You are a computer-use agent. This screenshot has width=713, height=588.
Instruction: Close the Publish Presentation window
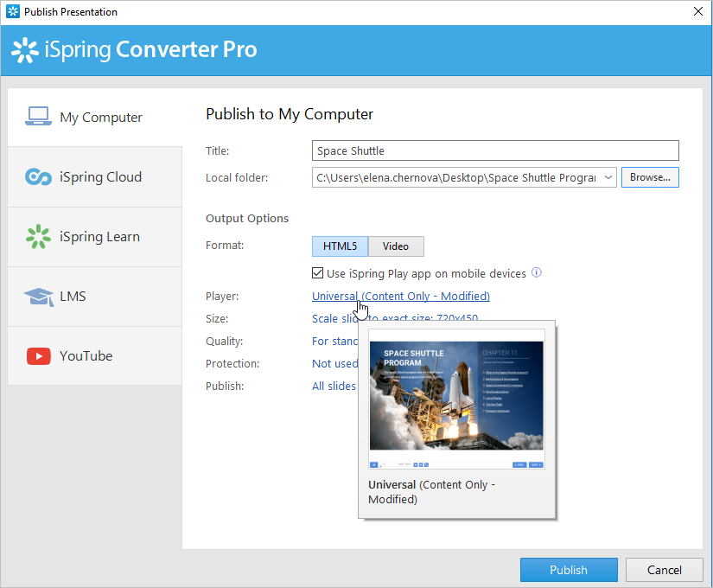[698, 11]
